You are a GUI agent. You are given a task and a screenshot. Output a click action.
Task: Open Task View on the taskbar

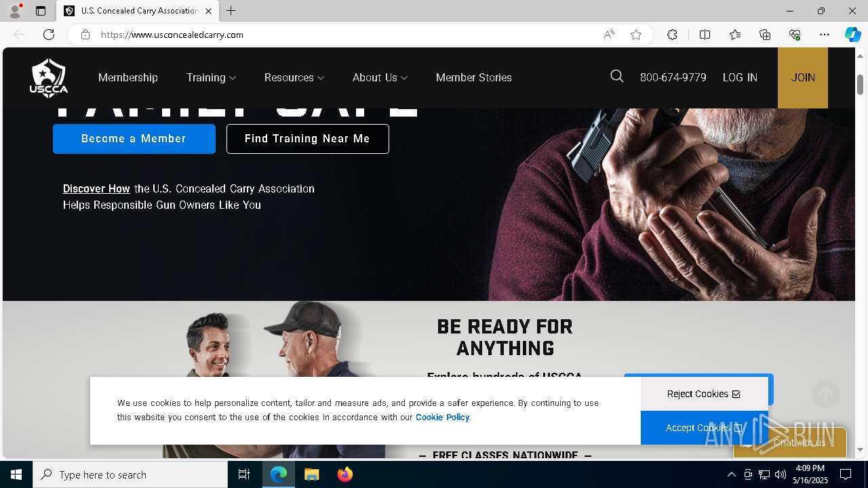pos(244,474)
